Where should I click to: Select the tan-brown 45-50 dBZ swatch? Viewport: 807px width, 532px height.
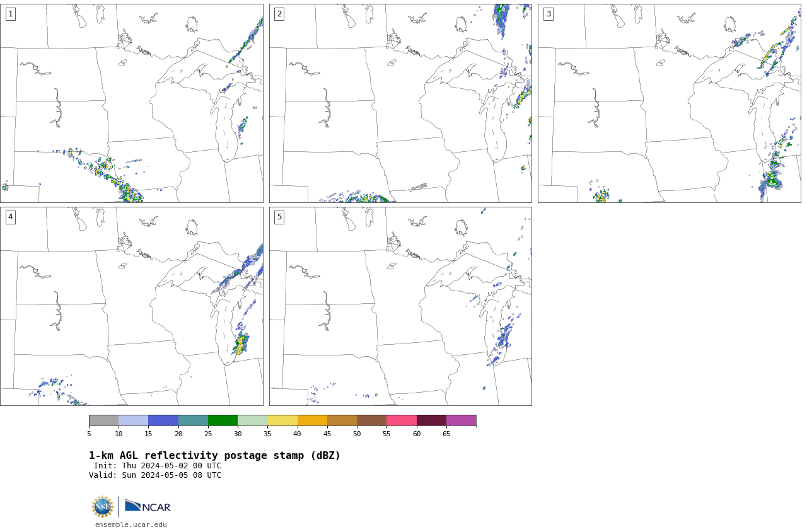coord(342,420)
